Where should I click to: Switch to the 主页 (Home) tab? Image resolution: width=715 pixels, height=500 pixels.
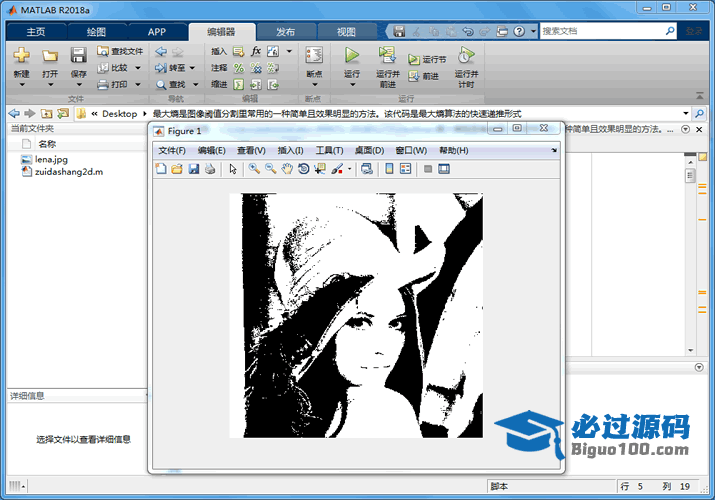[36, 32]
